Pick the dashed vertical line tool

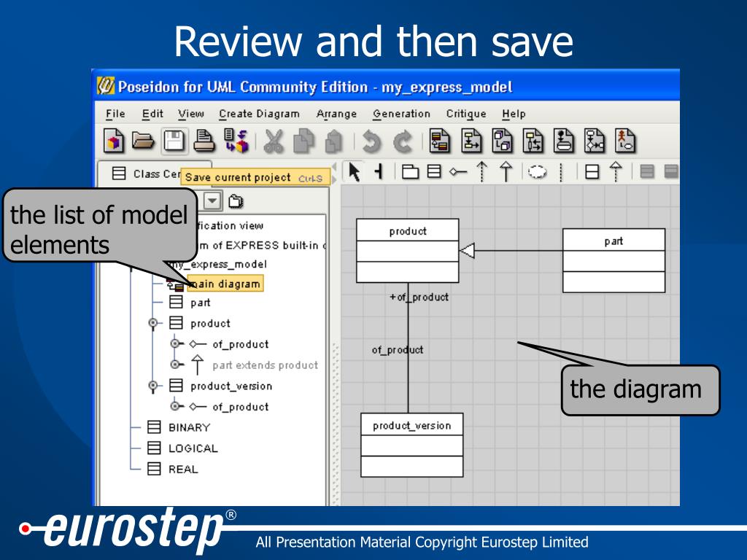(x=561, y=172)
